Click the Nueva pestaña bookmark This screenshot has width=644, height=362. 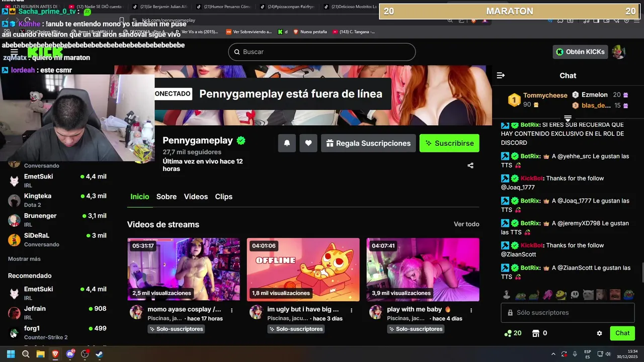click(x=309, y=32)
